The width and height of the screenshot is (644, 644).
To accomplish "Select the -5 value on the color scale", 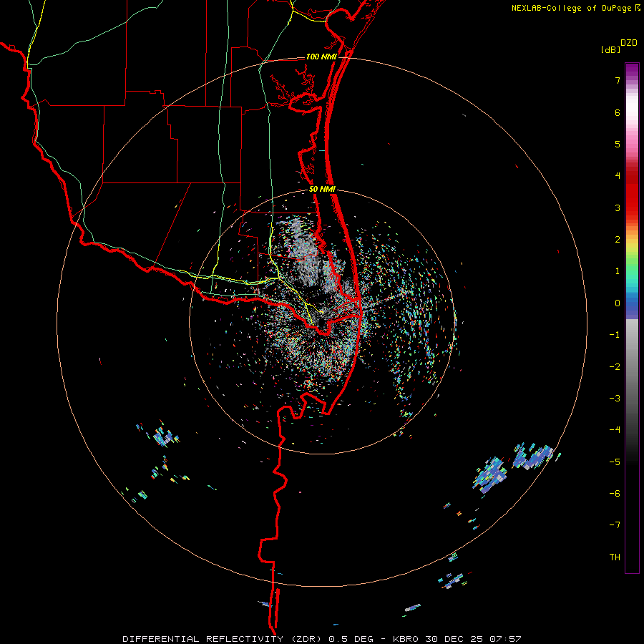I will click(x=615, y=462).
